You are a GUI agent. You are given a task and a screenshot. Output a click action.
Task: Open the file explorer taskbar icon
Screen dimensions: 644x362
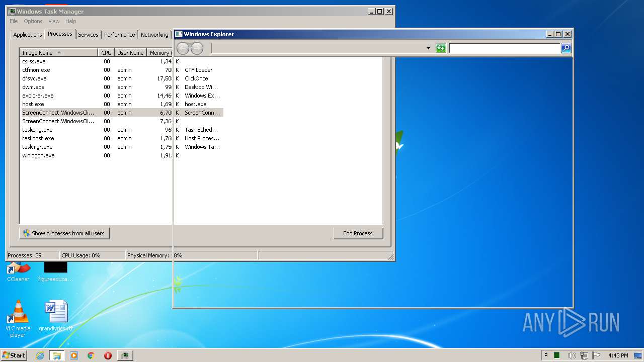57,355
